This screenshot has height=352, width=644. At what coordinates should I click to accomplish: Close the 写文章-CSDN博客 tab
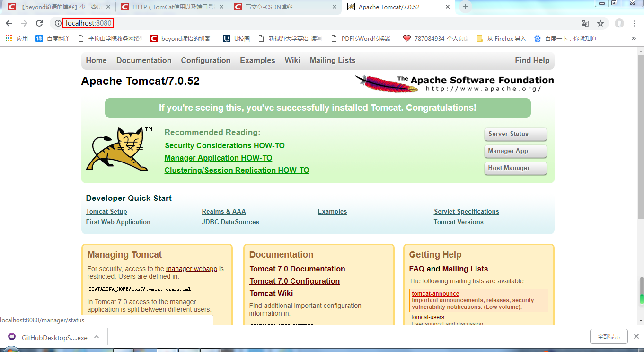pos(335,7)
